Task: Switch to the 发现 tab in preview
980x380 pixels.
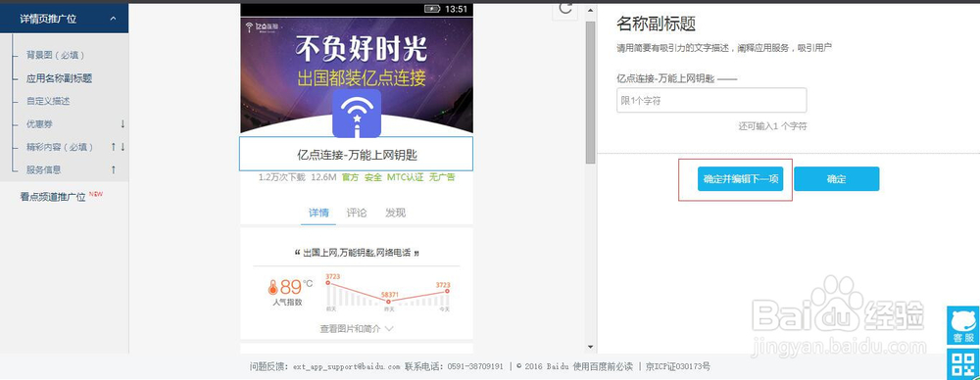Action: coord(396,214)
